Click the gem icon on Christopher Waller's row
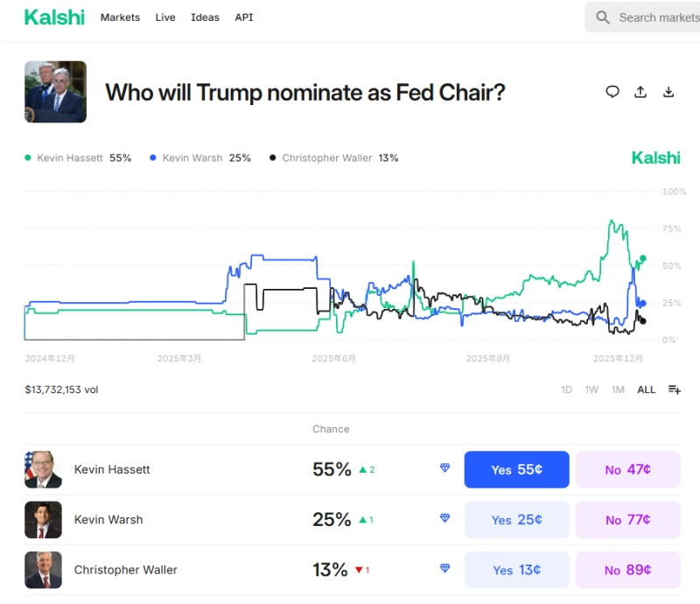 coord(444,570)
